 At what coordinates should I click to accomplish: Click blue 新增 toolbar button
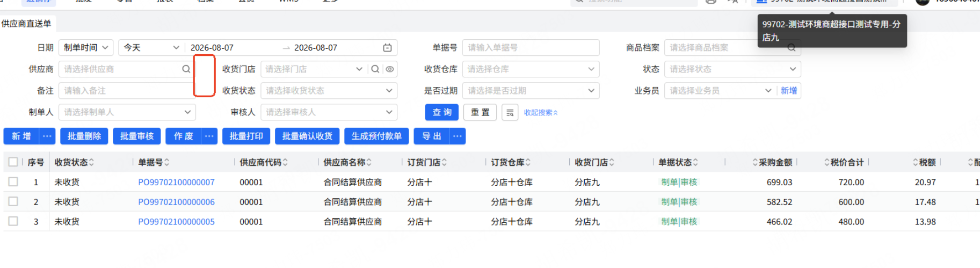pyautogui.click(x=21, y=136)
